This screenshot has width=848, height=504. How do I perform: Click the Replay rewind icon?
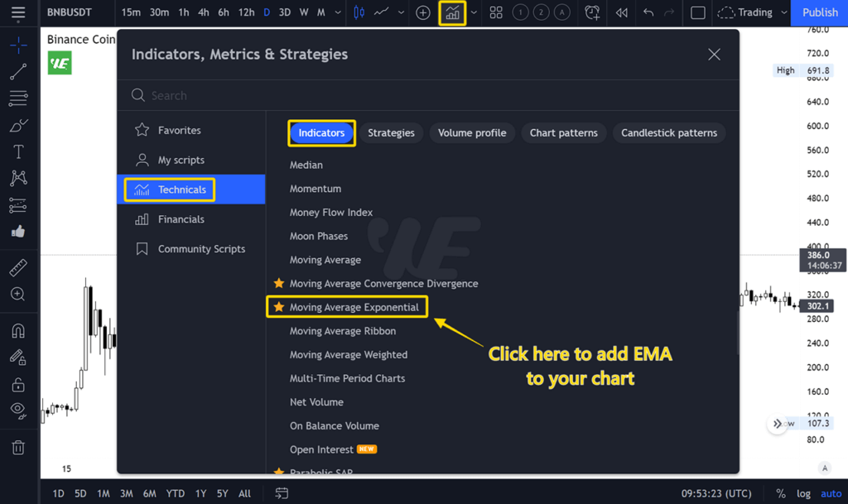[621, 12]
